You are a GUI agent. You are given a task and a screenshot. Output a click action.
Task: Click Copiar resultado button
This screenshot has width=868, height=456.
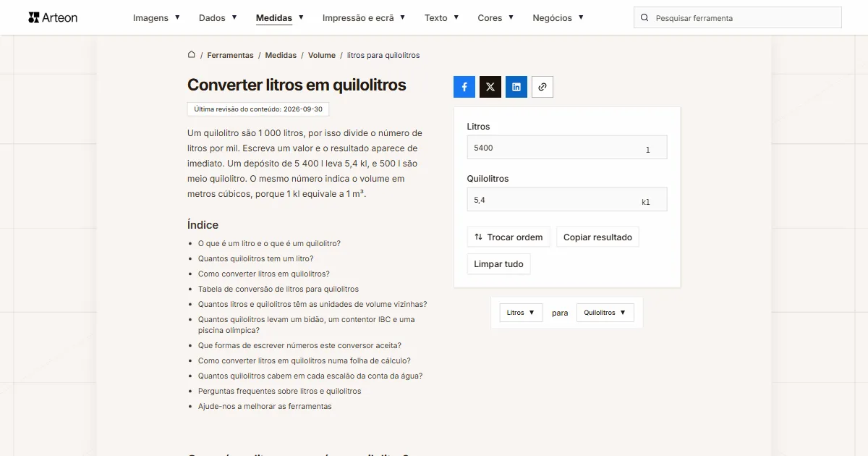(x=597, y=237)
